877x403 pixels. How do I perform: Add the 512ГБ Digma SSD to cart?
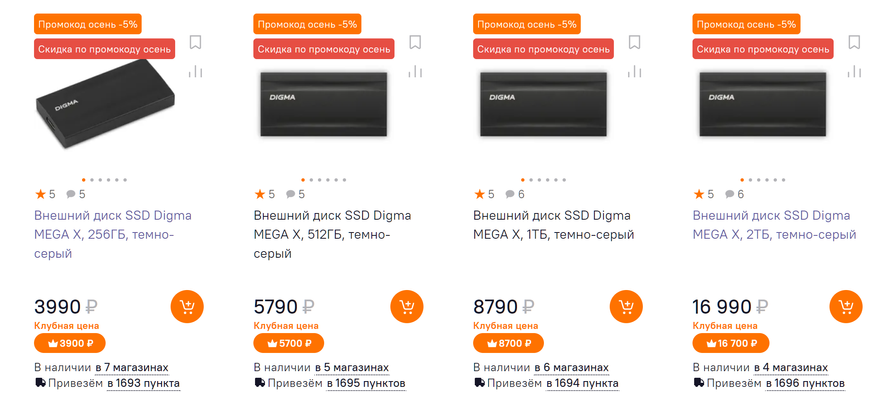click(407, 306)
